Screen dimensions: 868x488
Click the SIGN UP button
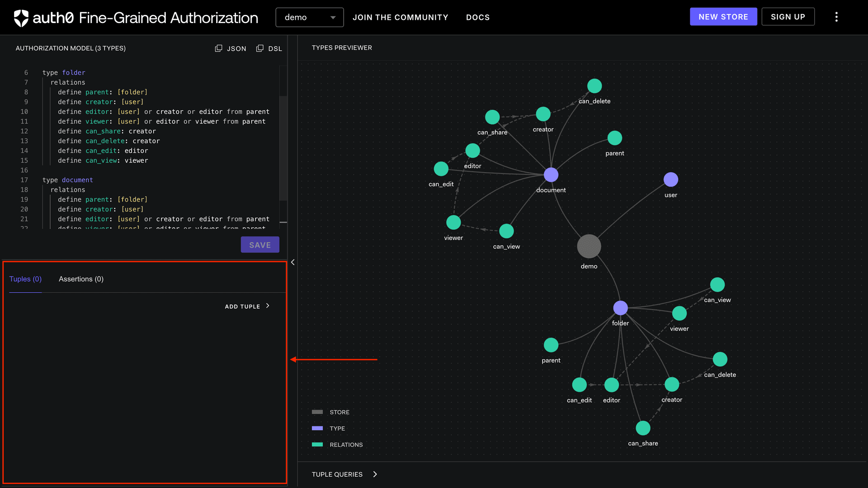tap(788, 16)
